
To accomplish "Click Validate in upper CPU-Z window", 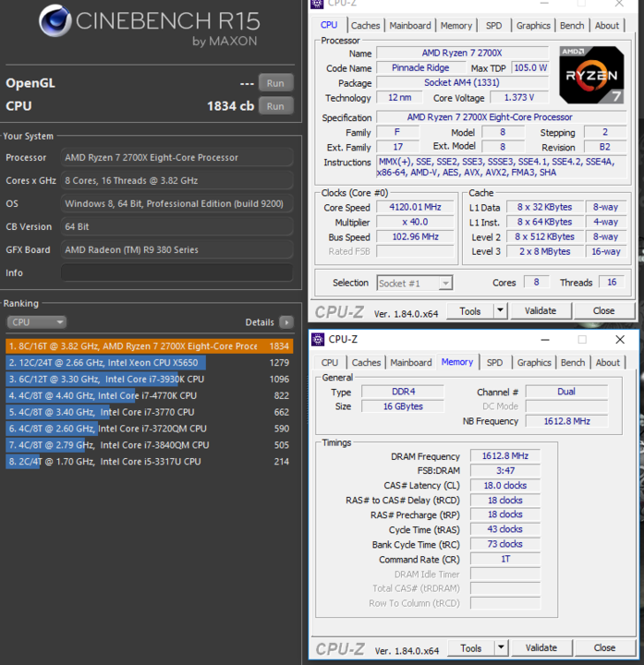I will pyautogui.click(x=541, y=311).
